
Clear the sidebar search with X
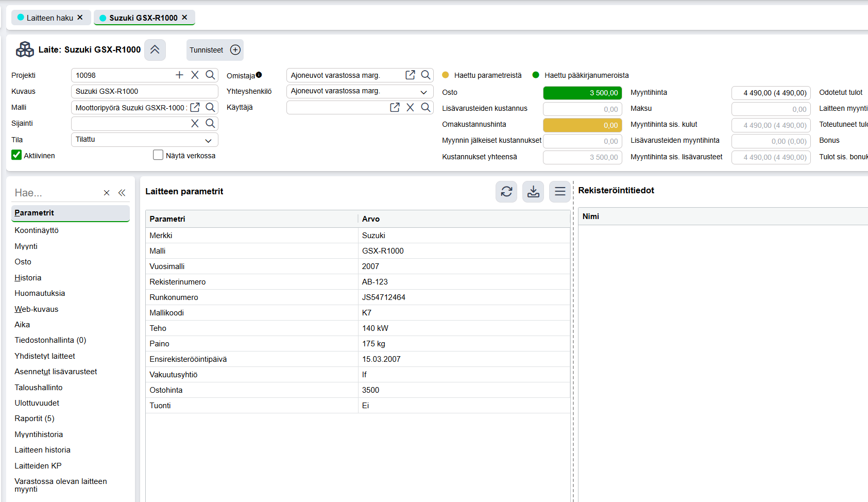point(107,193)
